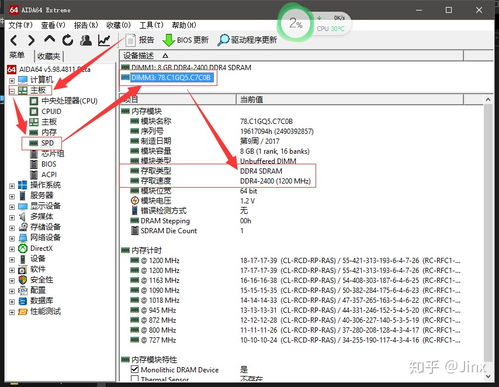The width and height of the screenshot is (499, 387).
Task: Click the 存取速度 DDR4-2400 row
Action: point(221,181)
